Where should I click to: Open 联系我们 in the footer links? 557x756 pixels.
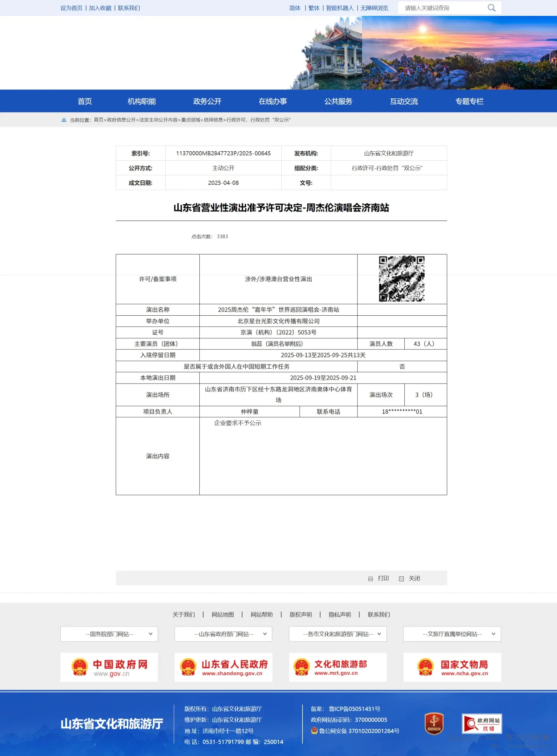[379, 614]
